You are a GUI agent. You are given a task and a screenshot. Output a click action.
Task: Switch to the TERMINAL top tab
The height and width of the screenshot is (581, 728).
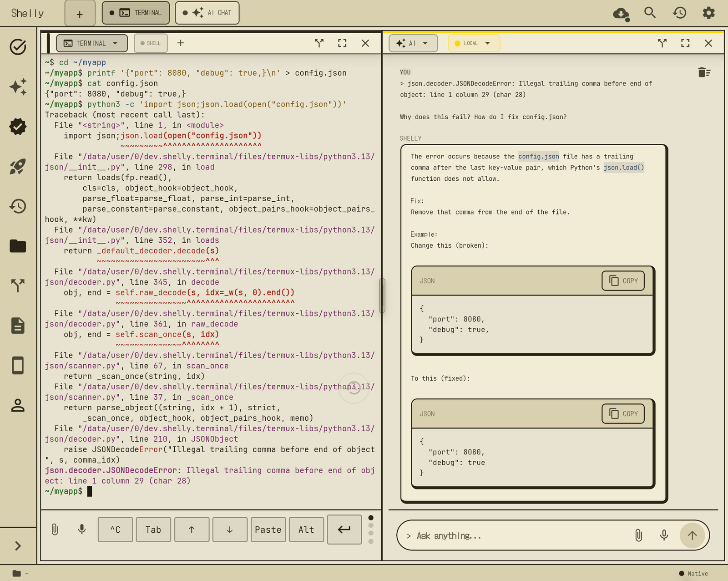(136, 13)
